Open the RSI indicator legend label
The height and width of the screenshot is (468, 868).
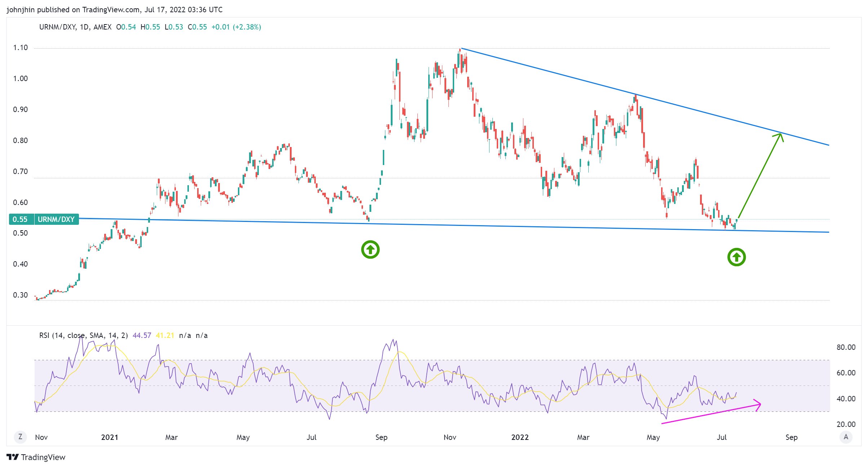[x=83, y=335]
